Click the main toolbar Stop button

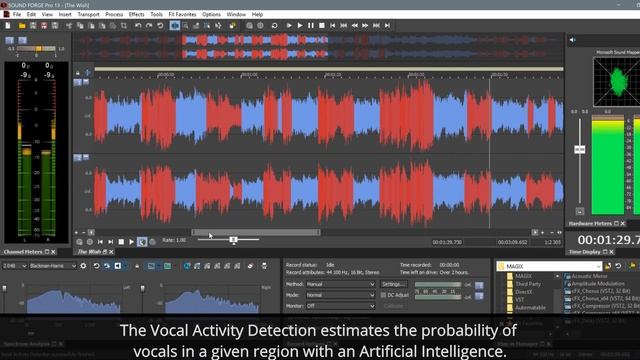[x=322, y=25]
